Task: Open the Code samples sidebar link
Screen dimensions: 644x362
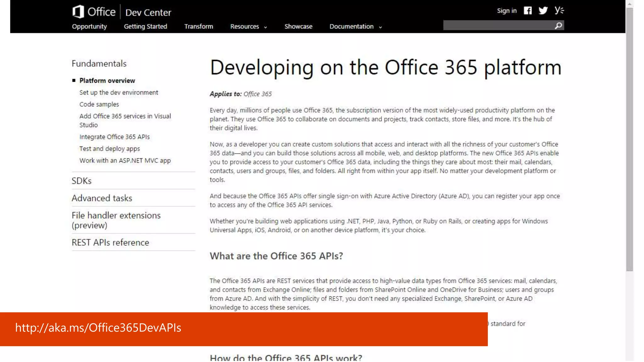Action: (99, 104)
